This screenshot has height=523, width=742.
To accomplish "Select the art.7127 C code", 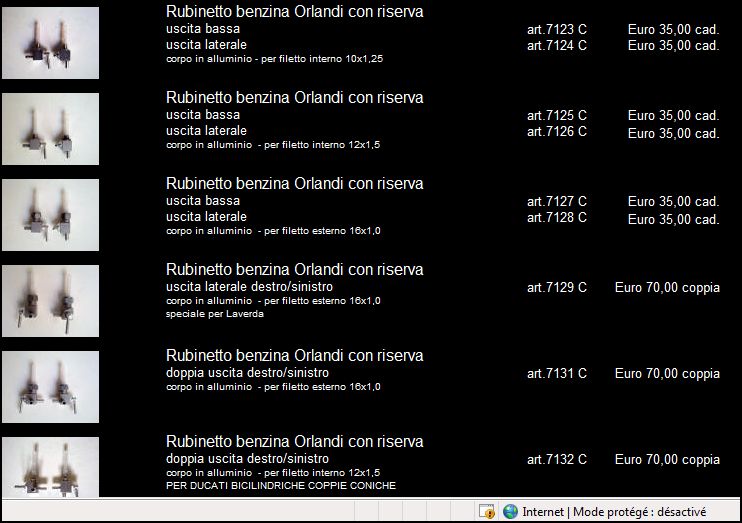I will tap(557, 202).
